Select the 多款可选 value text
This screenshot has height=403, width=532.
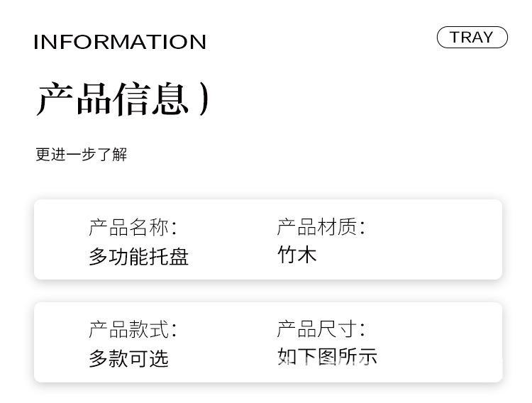pos(128,358)
